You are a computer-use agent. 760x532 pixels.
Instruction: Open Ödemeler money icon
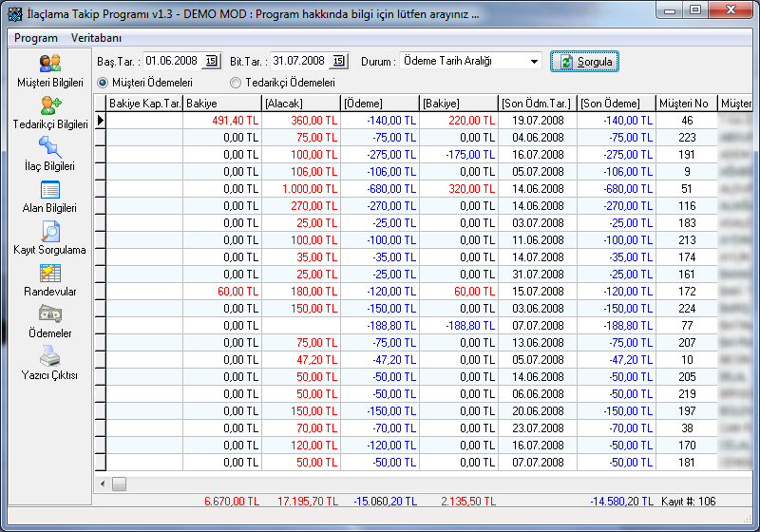pos(49,314)
